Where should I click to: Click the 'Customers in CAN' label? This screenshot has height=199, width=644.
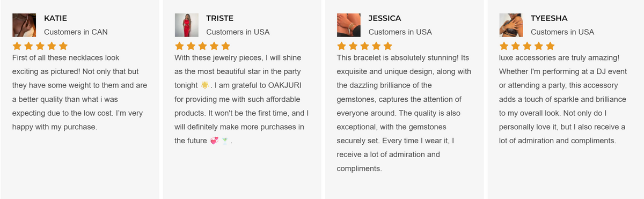click(x=76, y=32)
